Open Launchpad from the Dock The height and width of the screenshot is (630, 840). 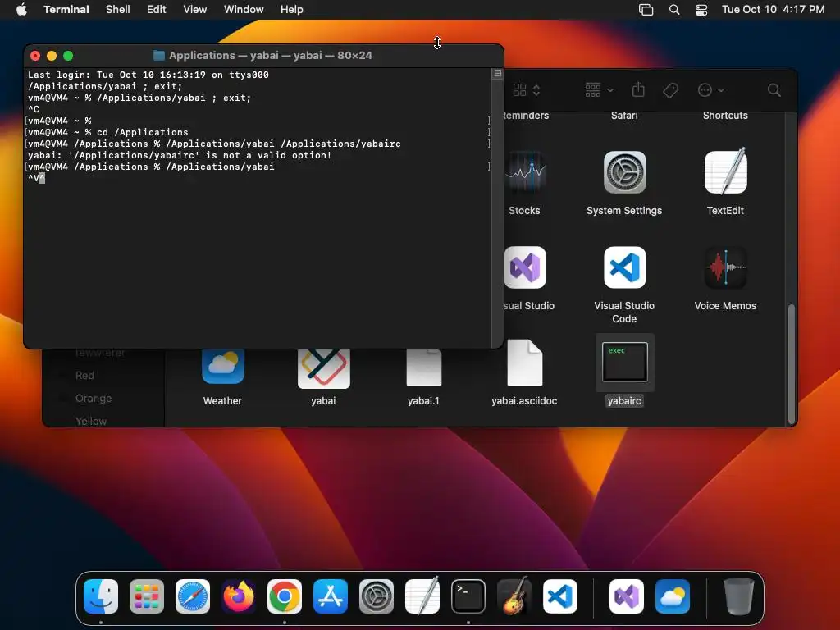tap(147, 596)
